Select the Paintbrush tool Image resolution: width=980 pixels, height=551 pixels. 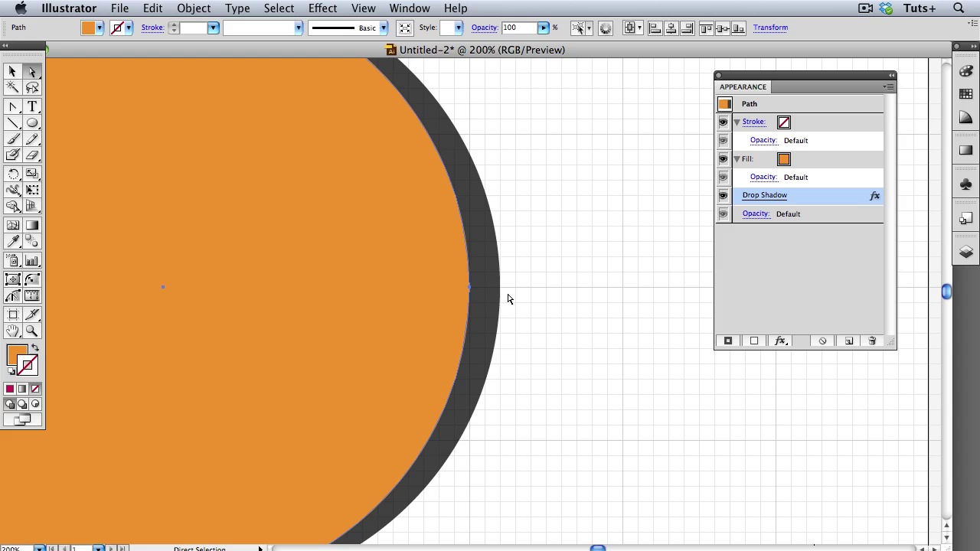12,139
